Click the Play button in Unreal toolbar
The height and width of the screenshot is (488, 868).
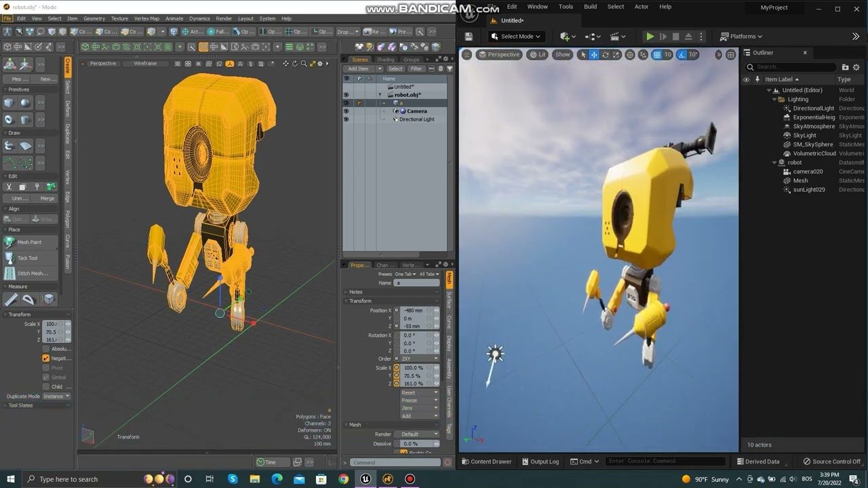tap(650, 37)
